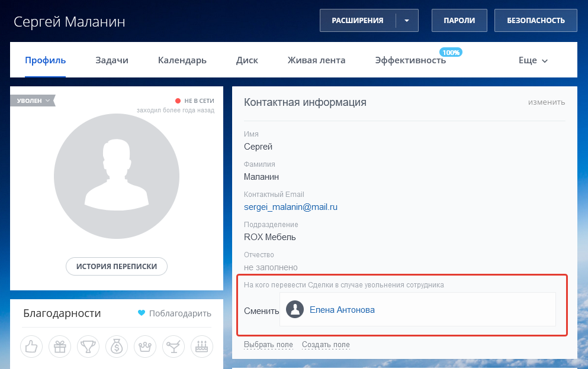Pick the cocktail glass appreciation icon

click(x=173, y=347)
